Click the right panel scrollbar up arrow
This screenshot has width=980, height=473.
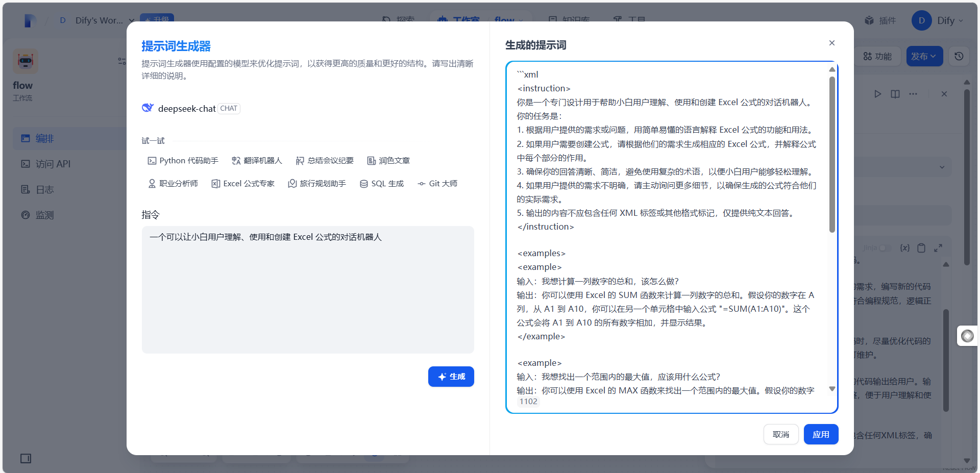[x=967, y=82]
